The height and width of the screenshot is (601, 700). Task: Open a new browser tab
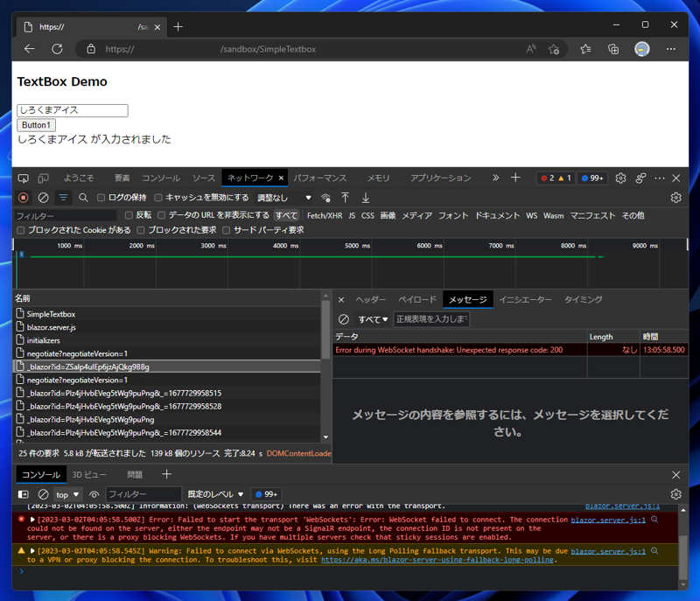click(178, 27)
